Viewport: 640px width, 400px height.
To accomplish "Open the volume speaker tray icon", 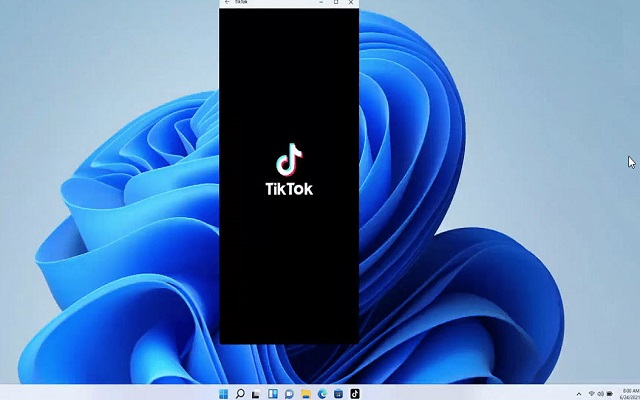I will tap(600, 394).
